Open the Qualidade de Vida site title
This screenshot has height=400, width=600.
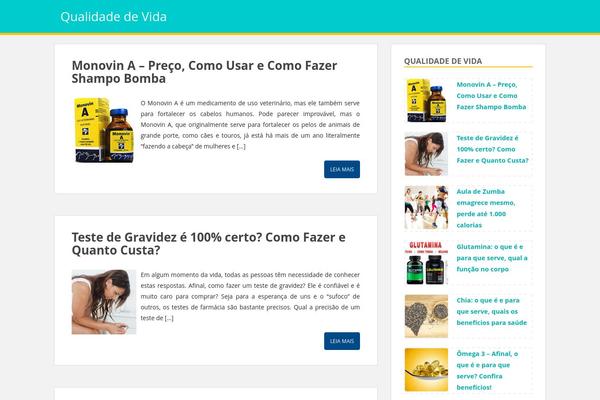click(x=113, y=16)
